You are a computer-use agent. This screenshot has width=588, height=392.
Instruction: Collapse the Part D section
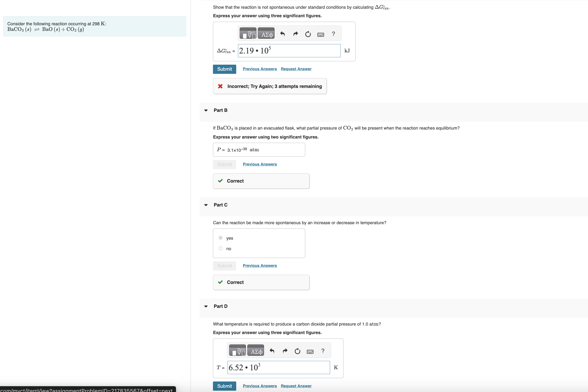coord(206,306)
